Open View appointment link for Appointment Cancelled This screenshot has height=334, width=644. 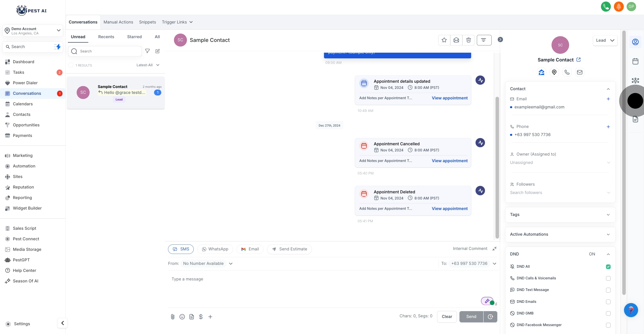pyautogui.click(x=449, y=161)
